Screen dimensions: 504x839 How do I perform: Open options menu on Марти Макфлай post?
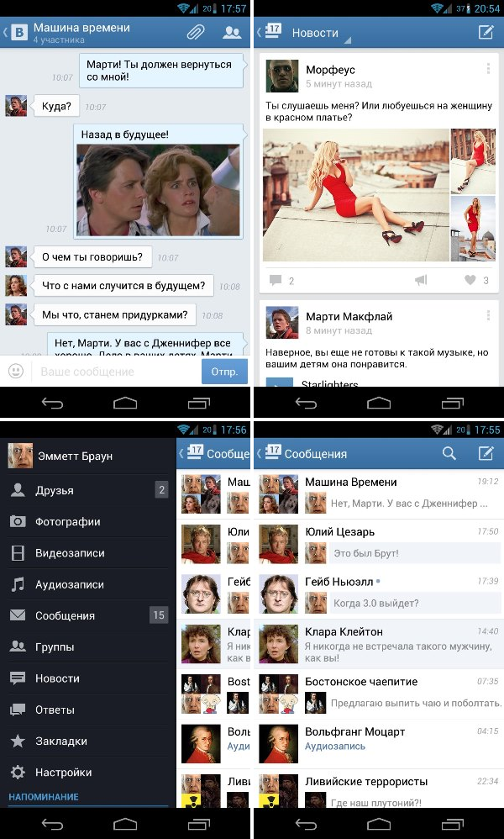[488, 315]
